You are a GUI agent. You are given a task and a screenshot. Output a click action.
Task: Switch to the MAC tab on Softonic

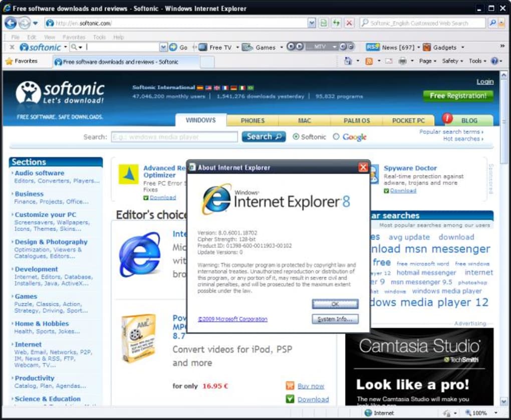click(305, 120)
